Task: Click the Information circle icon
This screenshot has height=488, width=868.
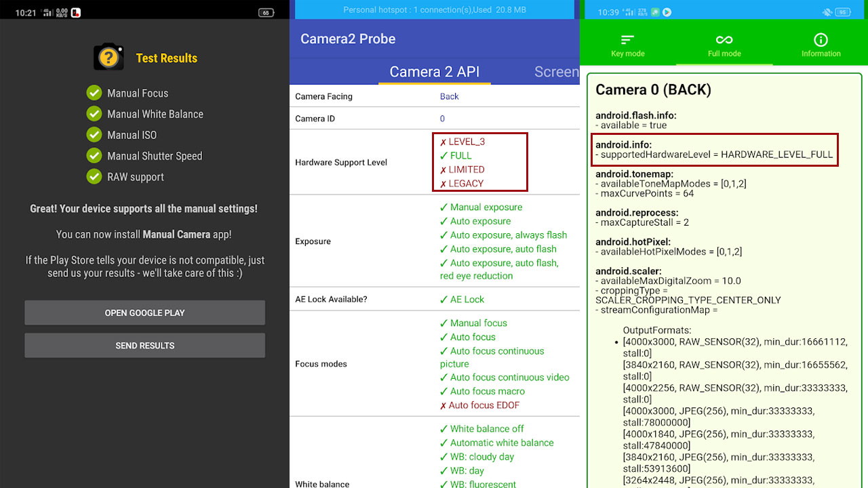Action: [821, 39]
